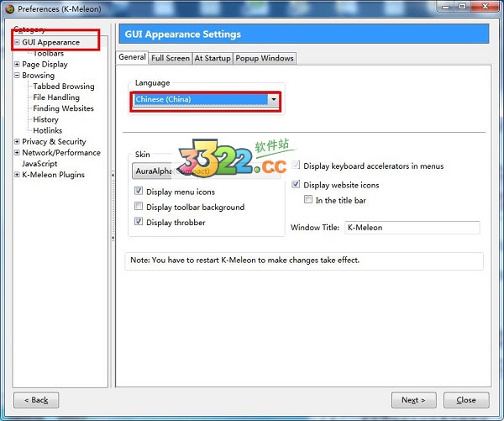This screenshot has width=504, height=421.
Task: Close window with the title bar X
Action: (x=485, y=7)
